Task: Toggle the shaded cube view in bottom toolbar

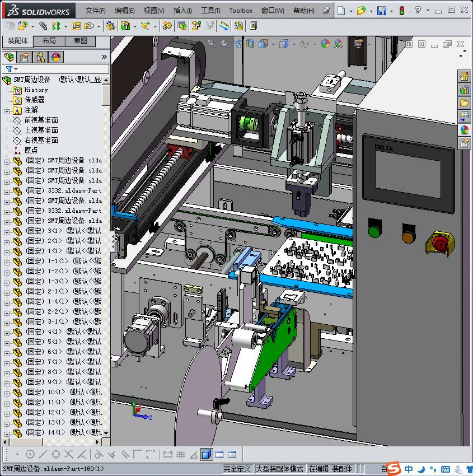Action: 206,454
